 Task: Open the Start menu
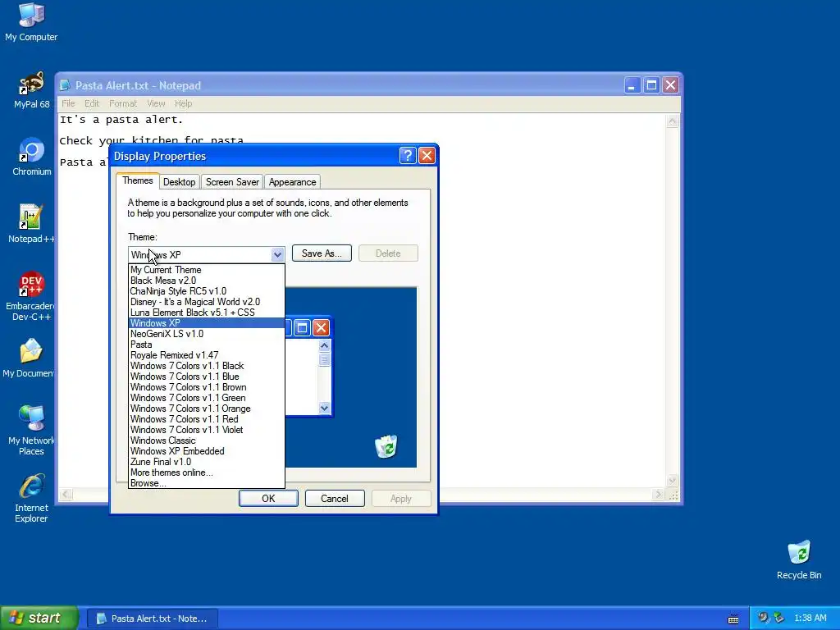click(x=39, y=619)
